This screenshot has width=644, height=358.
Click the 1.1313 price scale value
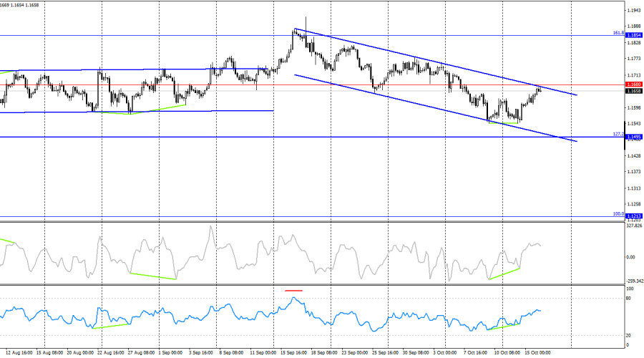pos(635,188)
